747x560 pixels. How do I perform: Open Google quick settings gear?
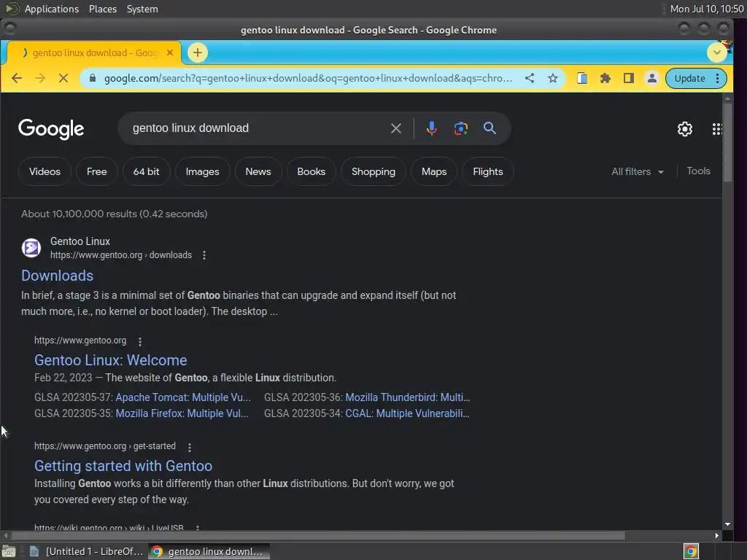pos(684,129)
